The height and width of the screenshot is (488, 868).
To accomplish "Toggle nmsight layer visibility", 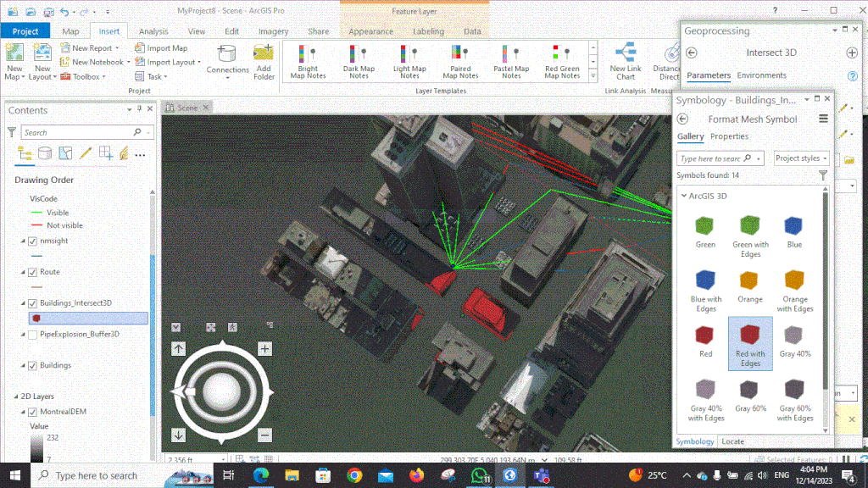I will click(x=33, y=241).
